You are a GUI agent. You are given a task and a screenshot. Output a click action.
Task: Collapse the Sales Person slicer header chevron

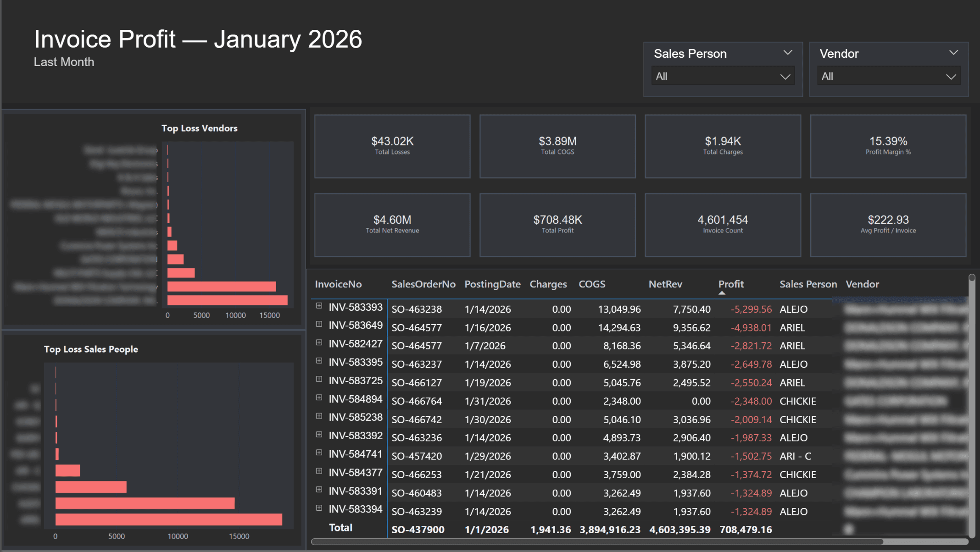(788, 52)
